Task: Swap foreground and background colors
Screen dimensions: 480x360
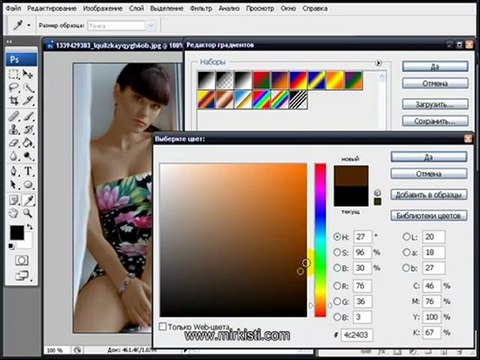Action: tap(30, 227)
